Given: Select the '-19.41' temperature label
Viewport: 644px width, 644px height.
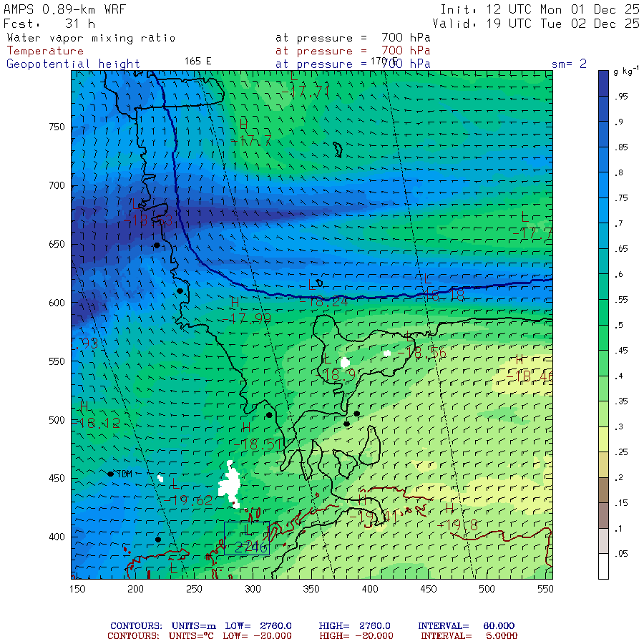Looking at the screenshot, I should click(x=374, y=516).
